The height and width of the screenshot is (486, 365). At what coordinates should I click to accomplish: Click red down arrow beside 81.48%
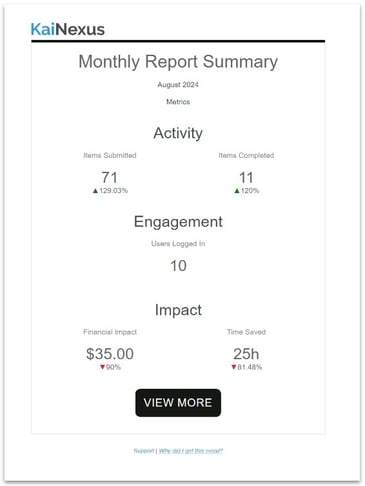[234, 367]
